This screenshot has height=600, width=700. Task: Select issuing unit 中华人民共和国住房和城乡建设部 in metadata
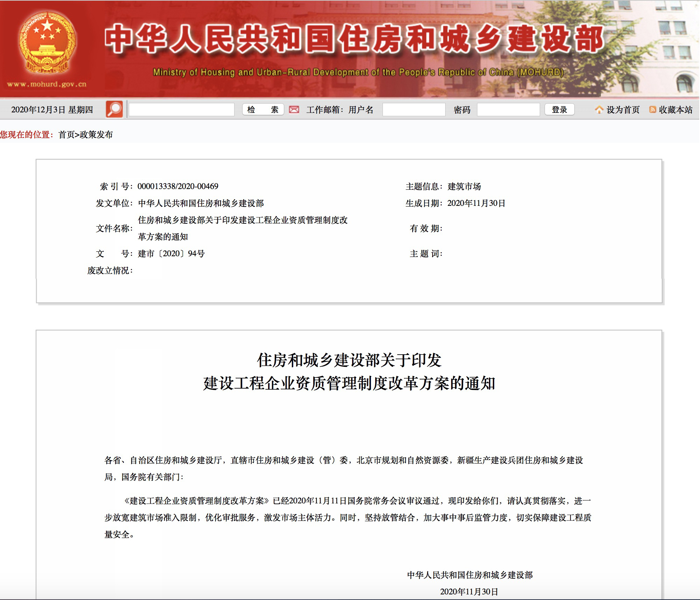coord(201,203)
